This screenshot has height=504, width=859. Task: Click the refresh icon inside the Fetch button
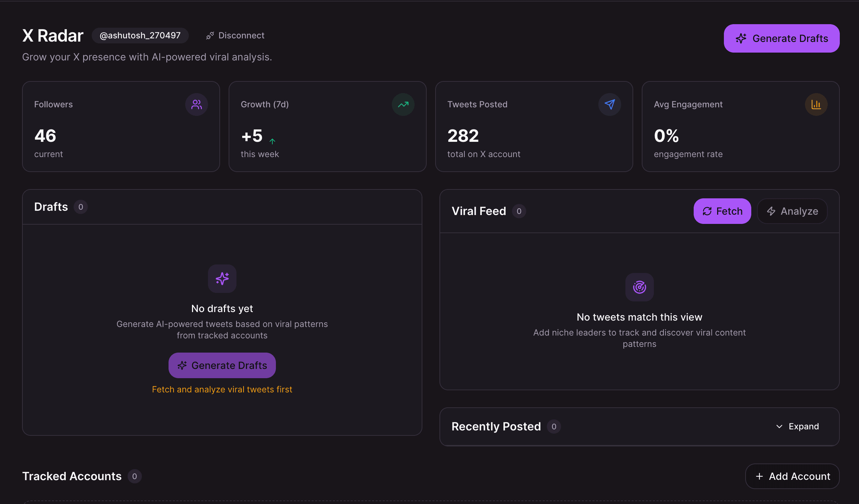pos(708,211)
